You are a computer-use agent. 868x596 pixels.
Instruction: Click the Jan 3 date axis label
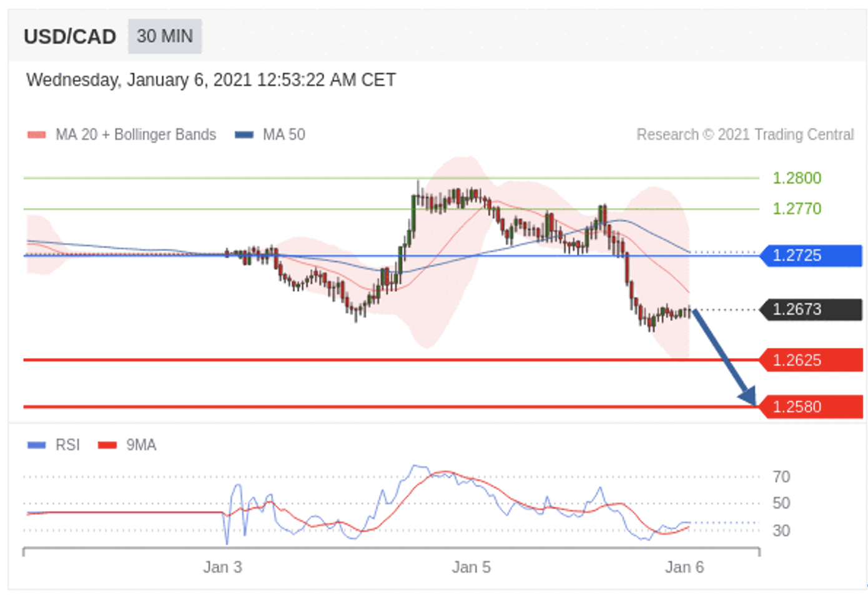[x=222, y=567]
